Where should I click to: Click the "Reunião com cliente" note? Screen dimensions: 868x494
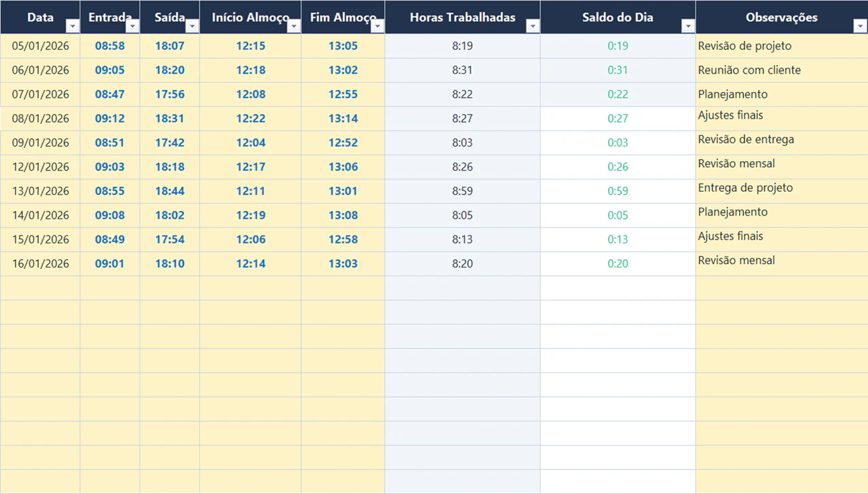(749, 70)
